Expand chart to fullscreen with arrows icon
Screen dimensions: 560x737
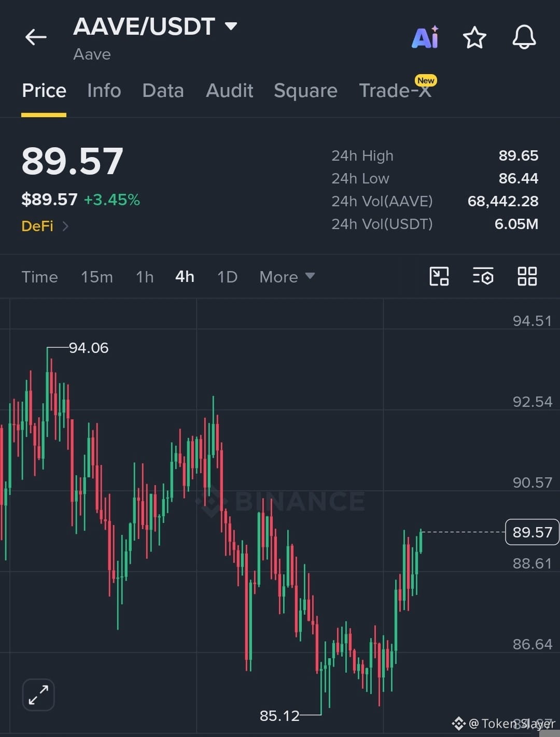coord(38,695)
